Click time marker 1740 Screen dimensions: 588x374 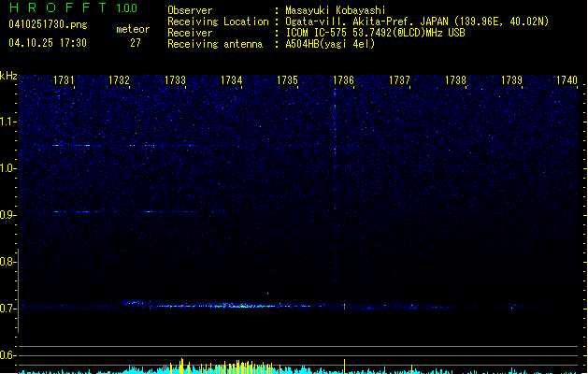(x=567, y=80)
